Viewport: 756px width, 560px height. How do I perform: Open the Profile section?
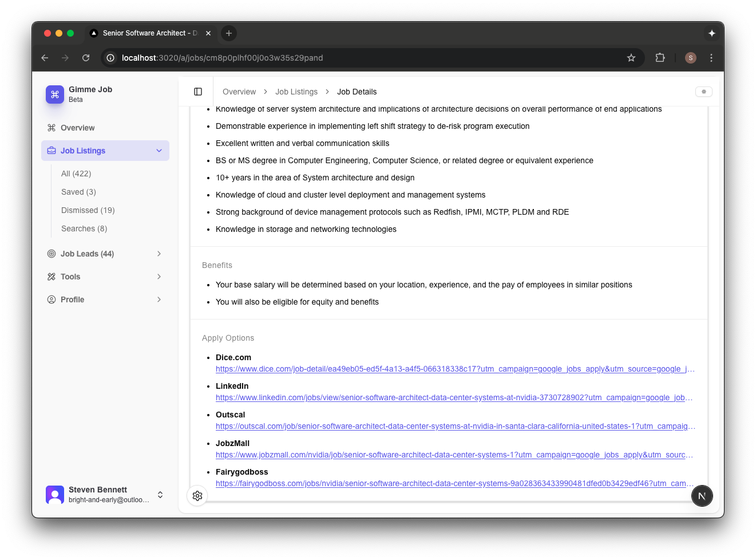click(x=105, y=299)
